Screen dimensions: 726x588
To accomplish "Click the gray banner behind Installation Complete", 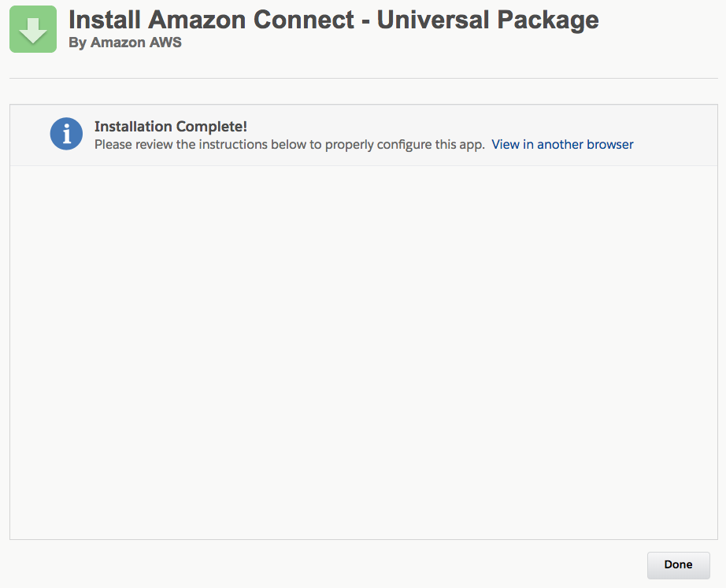I will coord(364,135).
